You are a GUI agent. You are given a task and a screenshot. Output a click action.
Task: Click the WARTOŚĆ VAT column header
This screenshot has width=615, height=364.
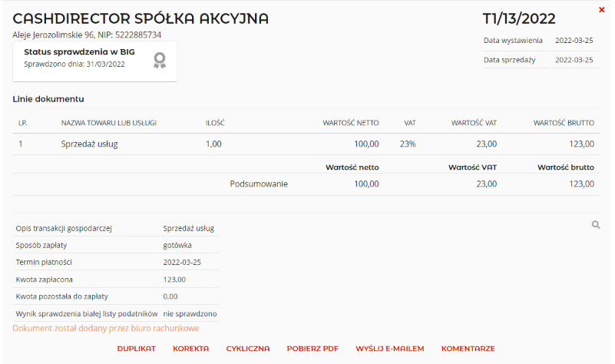tap(474, 123)
